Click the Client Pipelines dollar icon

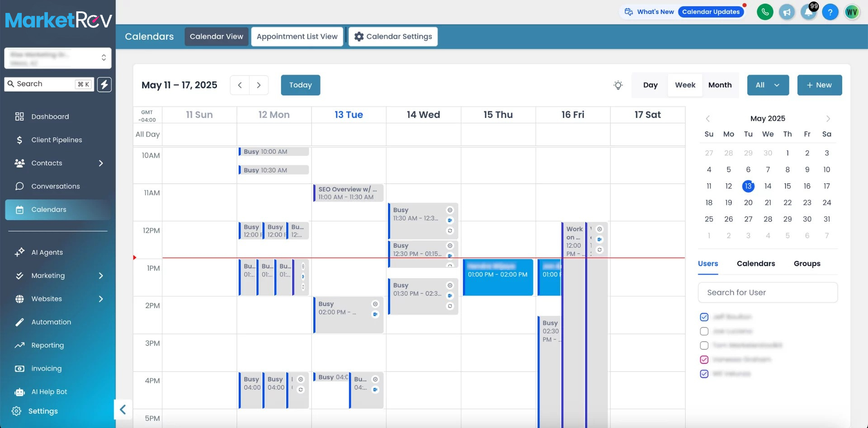(x=19, y=140)
